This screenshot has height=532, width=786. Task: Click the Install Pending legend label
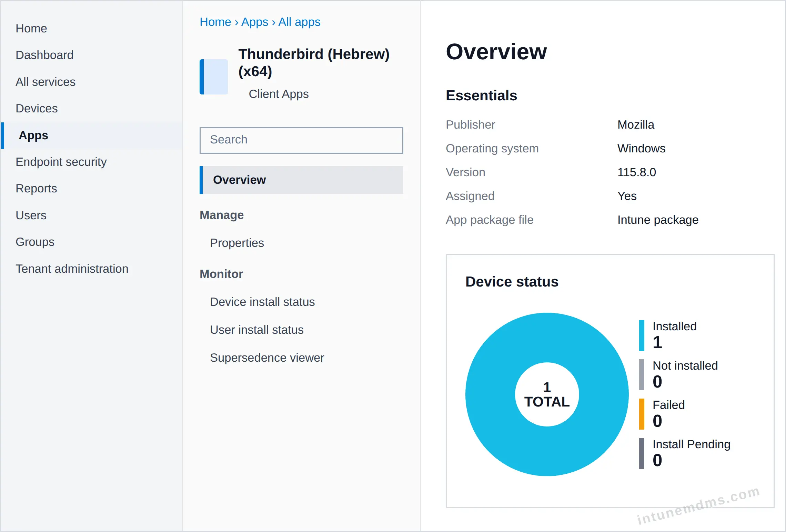pos(692,444)
